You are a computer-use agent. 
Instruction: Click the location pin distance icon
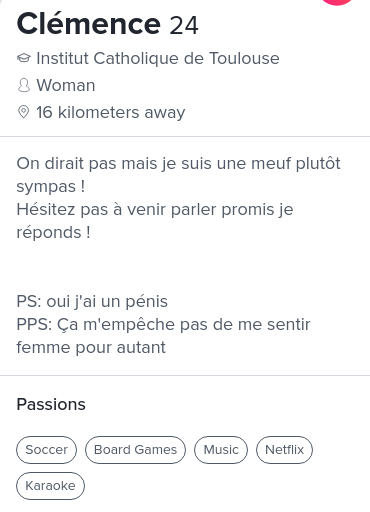pyautogui.click(x=23, y=112)
